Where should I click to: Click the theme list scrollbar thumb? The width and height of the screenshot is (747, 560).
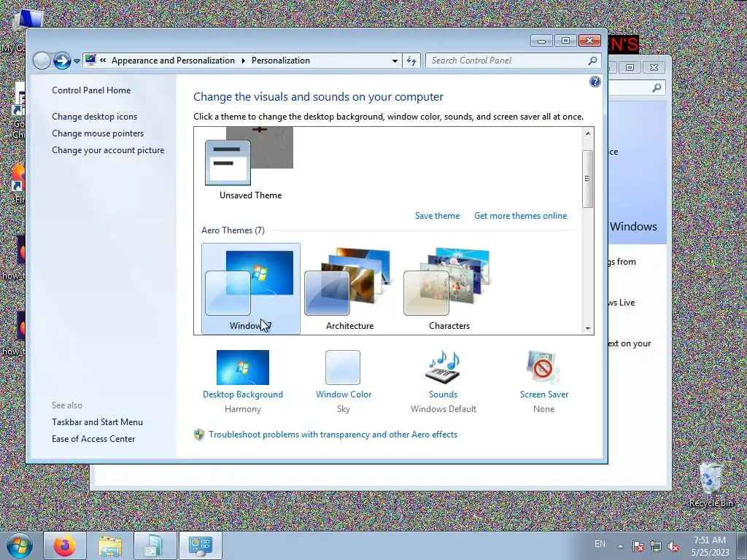(x=588, y=179)
